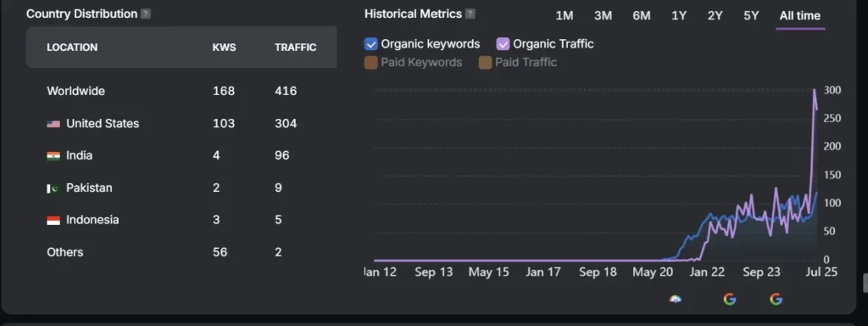Select the 2Y time range
This screenshot has width=868, height=326.
[715, 16]
